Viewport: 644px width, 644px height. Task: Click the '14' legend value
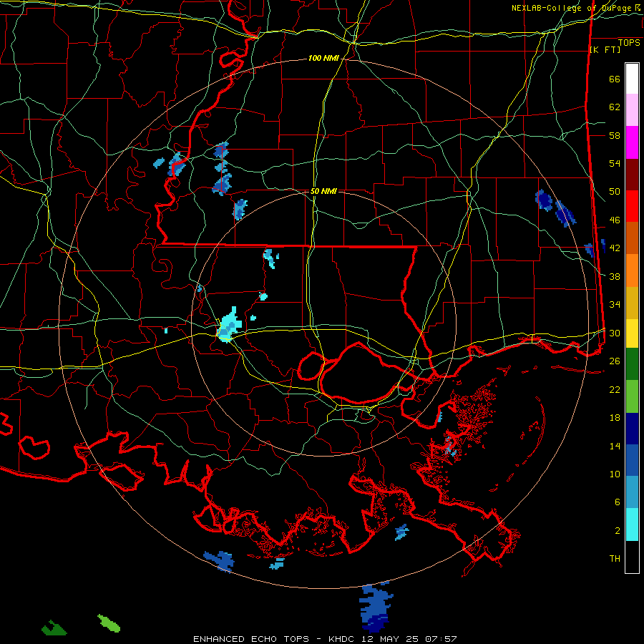(615, 446)
